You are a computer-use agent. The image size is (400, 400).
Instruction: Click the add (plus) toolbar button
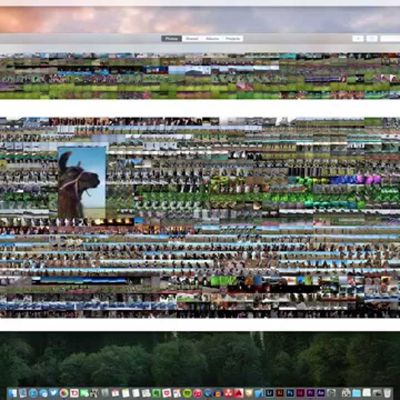(358, 39)
